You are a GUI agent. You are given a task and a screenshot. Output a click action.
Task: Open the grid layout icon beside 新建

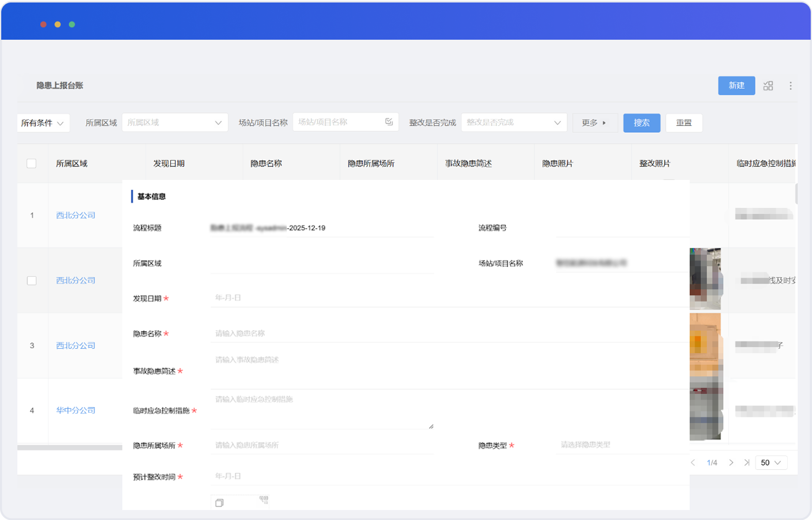click(768, 86)
